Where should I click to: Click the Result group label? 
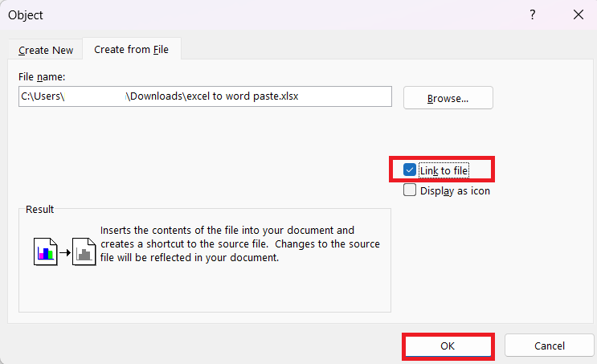pyautogui.click(x=39, y=210)
